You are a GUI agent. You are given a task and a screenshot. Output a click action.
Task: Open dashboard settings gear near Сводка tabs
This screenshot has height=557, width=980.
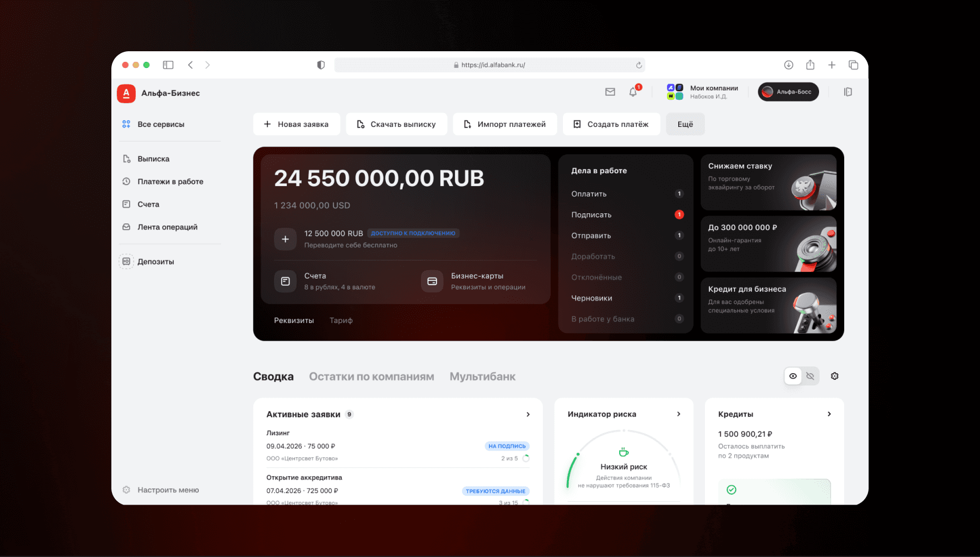pyautogui.click(x=835, y=376)
